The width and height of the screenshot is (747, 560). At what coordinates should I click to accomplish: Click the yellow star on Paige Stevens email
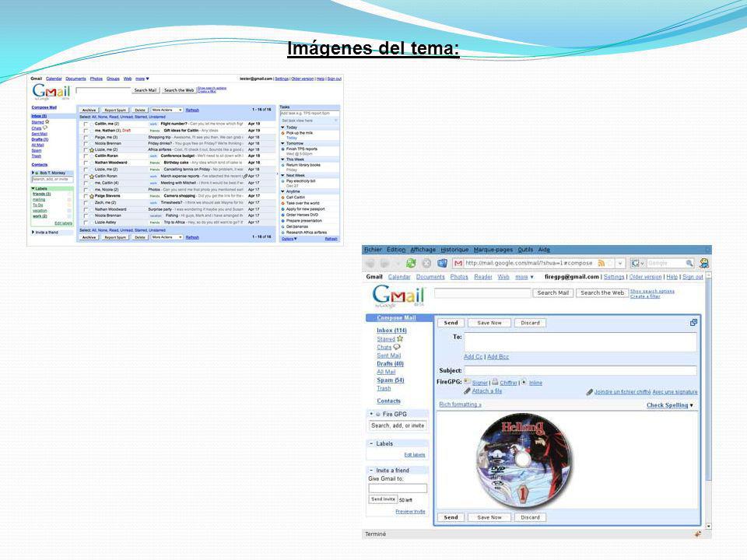coord(92,196)
